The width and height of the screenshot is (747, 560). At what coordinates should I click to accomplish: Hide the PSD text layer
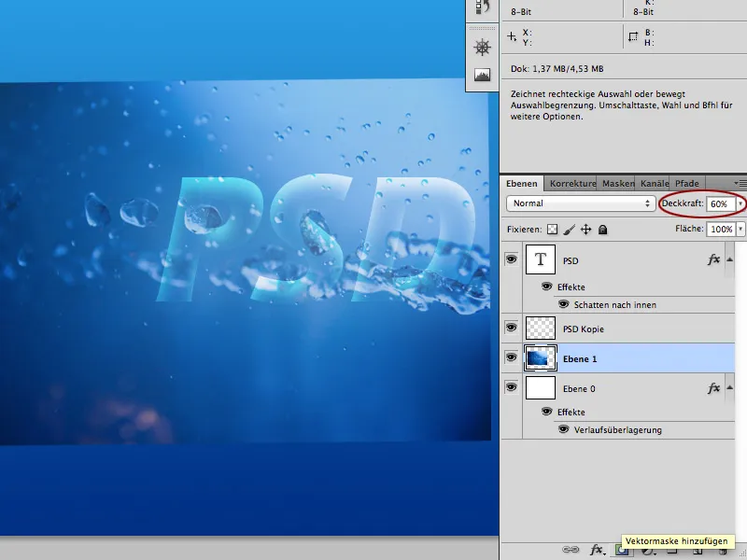click(510, 260)
